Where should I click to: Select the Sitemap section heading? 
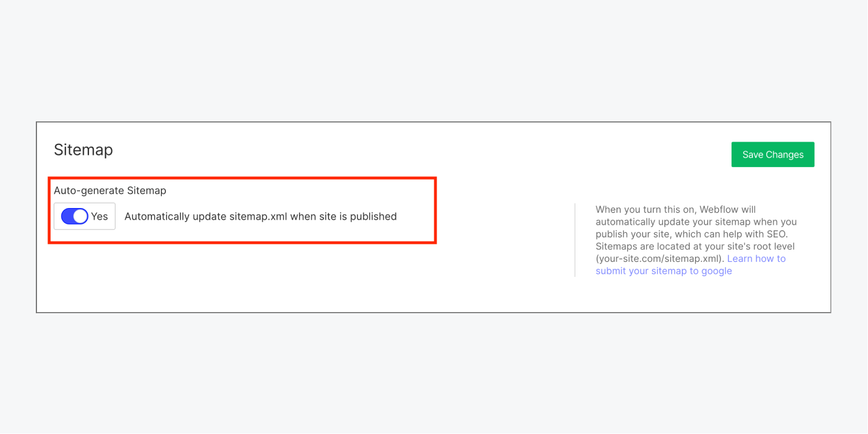83,150
